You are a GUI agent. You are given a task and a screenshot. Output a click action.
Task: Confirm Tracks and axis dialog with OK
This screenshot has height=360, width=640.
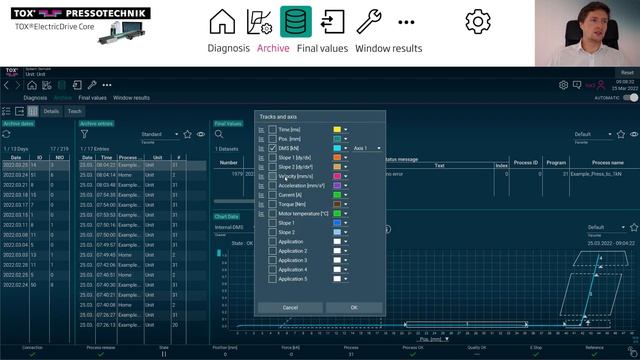tap(354, 308)
